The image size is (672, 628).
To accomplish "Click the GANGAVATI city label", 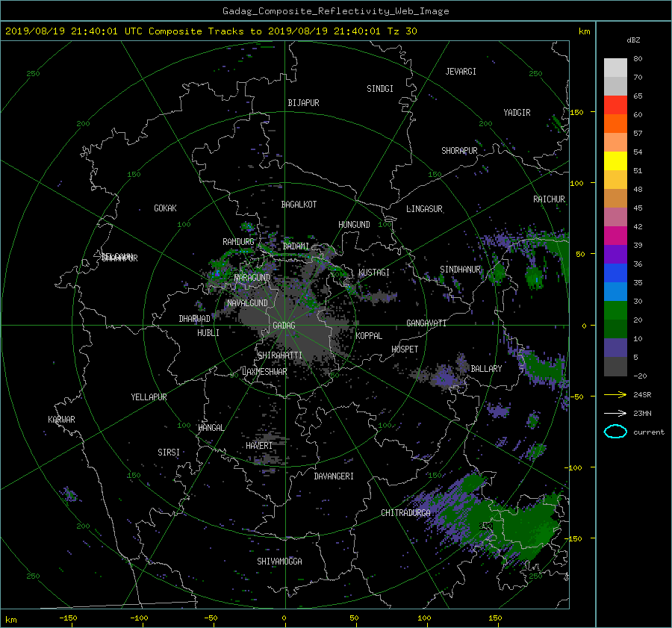I will pyautogui.click(x=426, y=323).
